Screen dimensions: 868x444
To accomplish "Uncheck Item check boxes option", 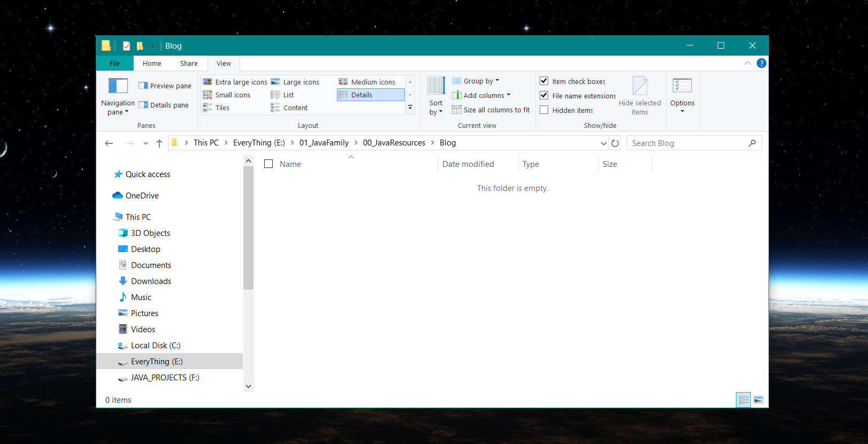I will (544, 81).
